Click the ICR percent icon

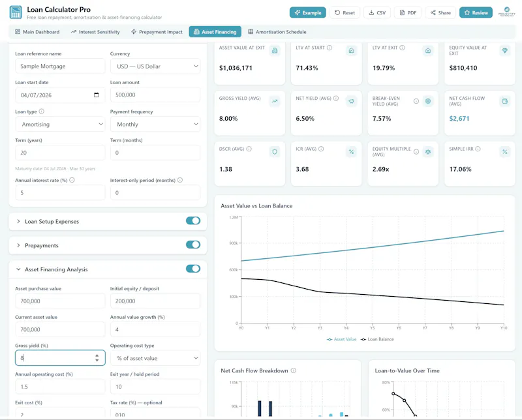point(351,152)
